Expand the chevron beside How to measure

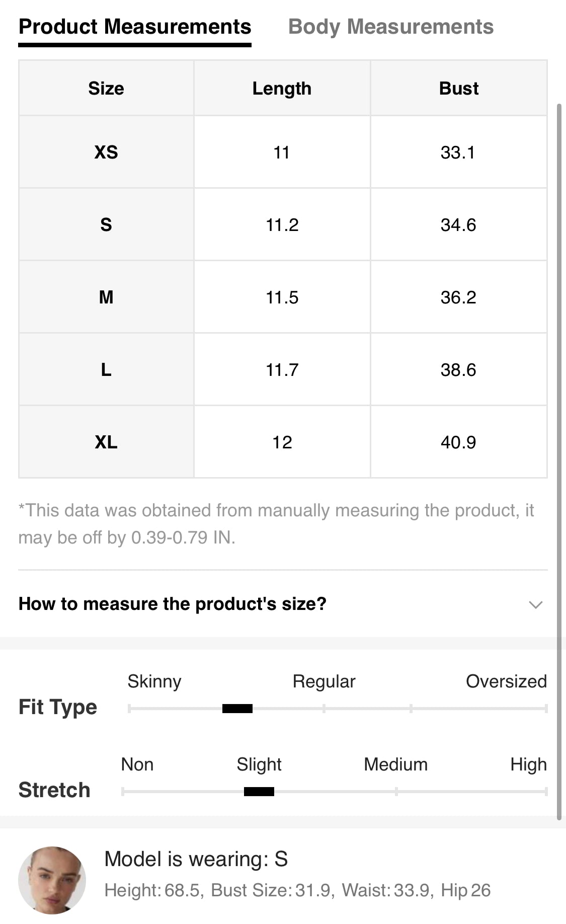point(536,604)
